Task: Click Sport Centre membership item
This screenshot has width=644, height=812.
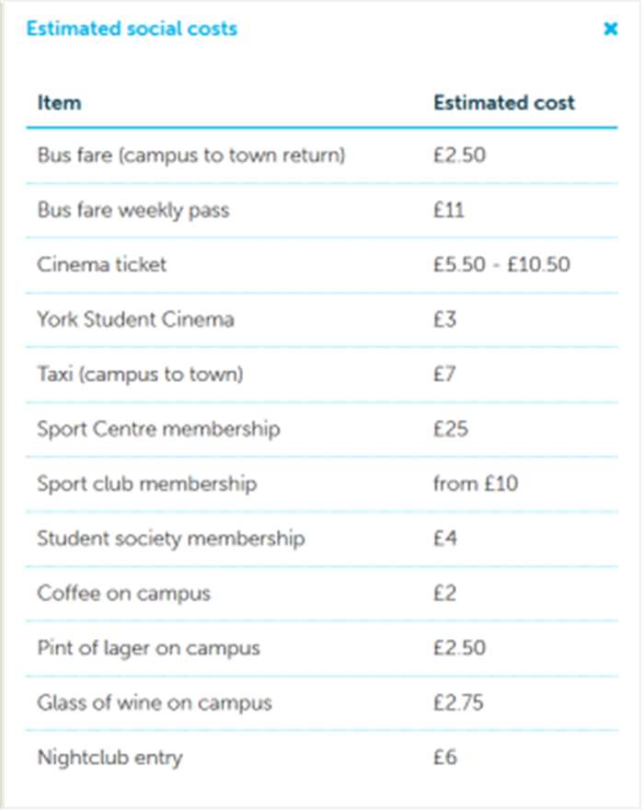Action: click(158, 429)
